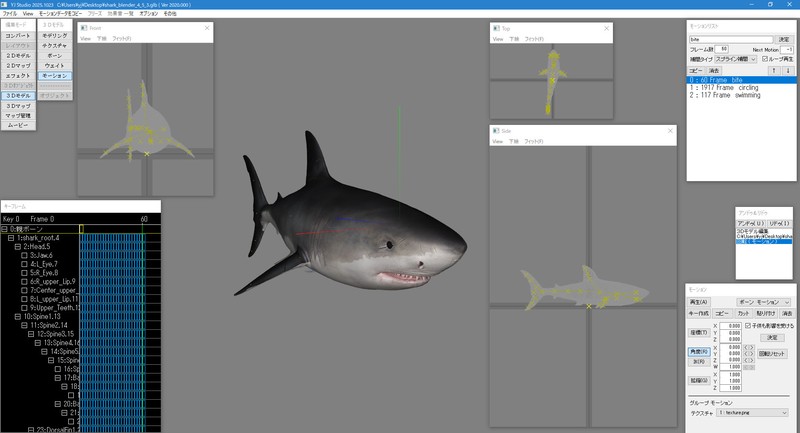Select the モデリング sub-mode

click(x=55, y=36)
